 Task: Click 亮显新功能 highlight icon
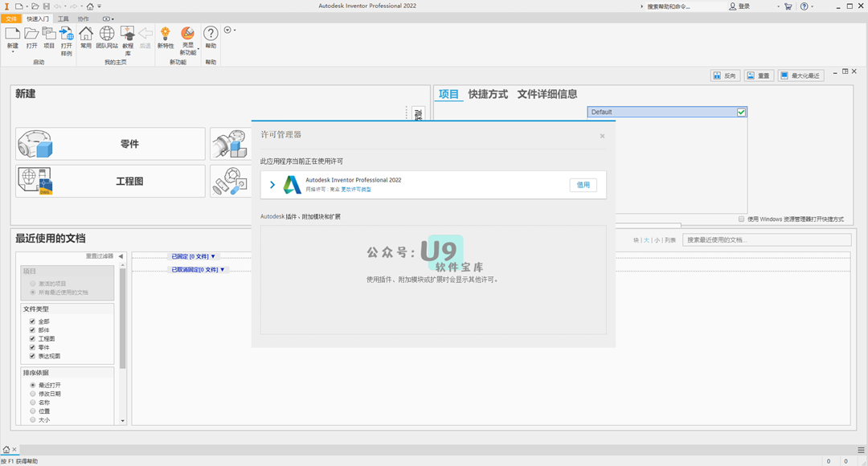pyautogui.click(x=187, y=34)
